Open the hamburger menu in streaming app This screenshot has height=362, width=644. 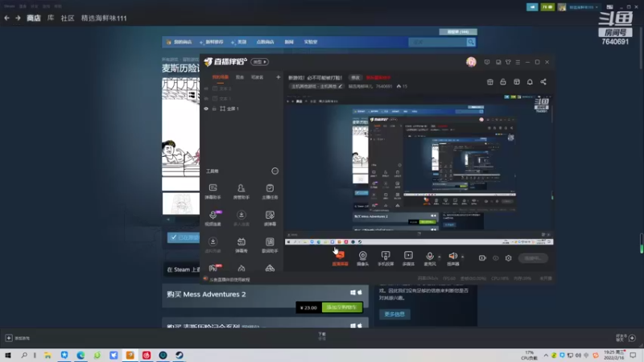click(518, 62)
